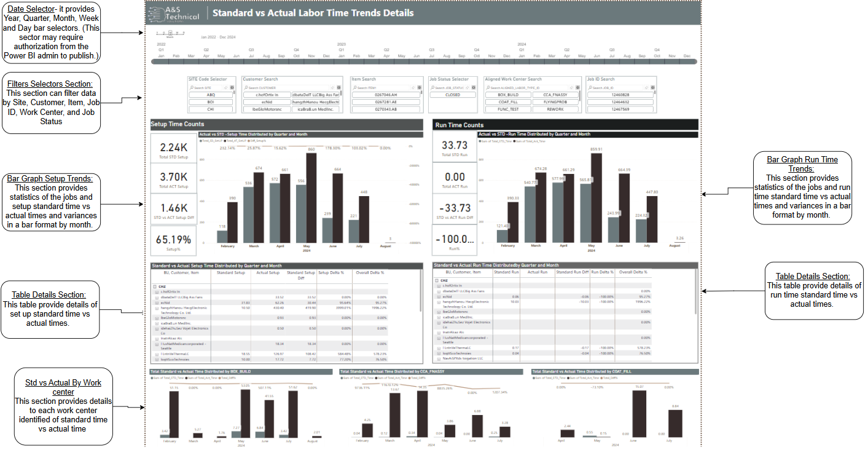Clear selections eraser in Customer Search slicer
The image size is (868, 450).
pos(332,88)
